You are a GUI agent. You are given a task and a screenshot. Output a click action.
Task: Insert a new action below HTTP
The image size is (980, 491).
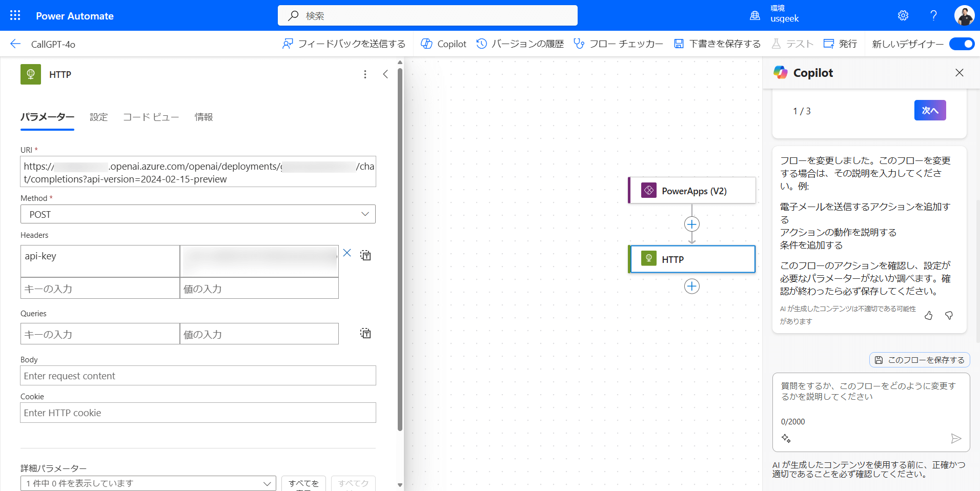pyautogui.click(x=691, y=286)
